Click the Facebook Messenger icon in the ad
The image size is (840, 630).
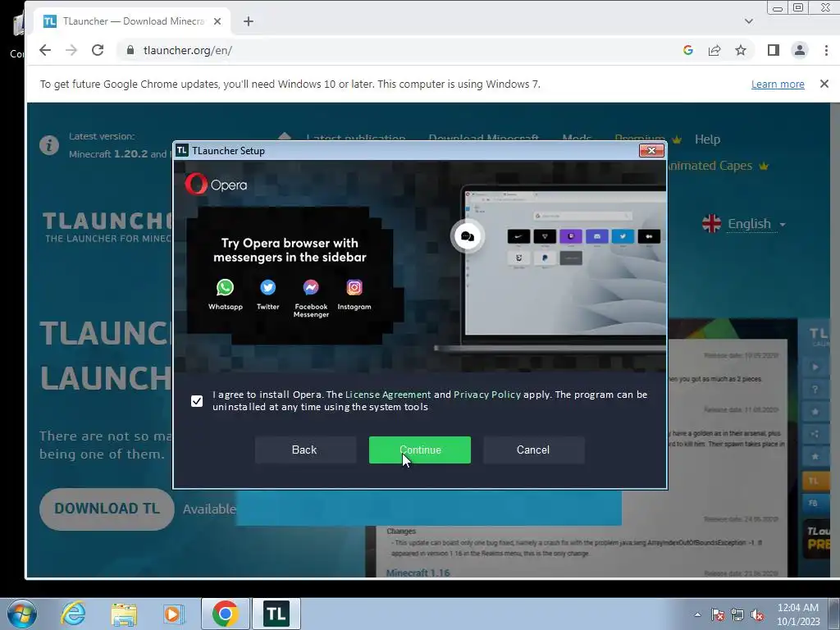click(311, 288)
